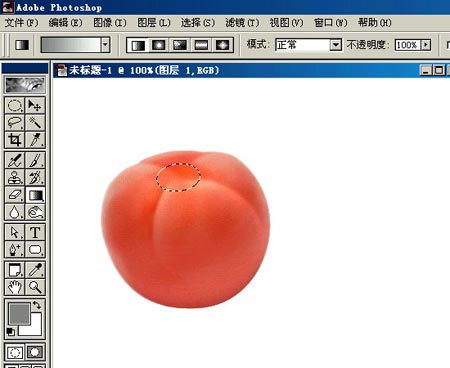Open the 视图(V) menu

coord(286,23)
